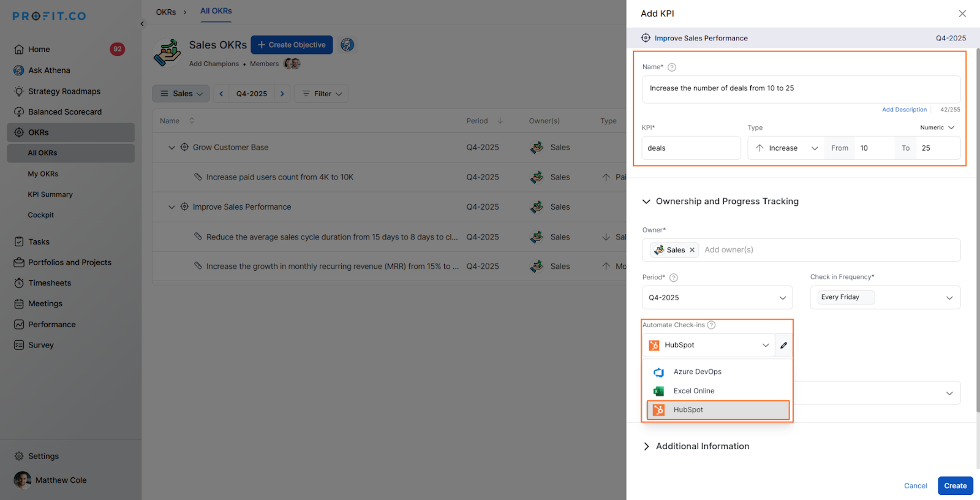Open the Numeric format dropdown

pos(937,127)
